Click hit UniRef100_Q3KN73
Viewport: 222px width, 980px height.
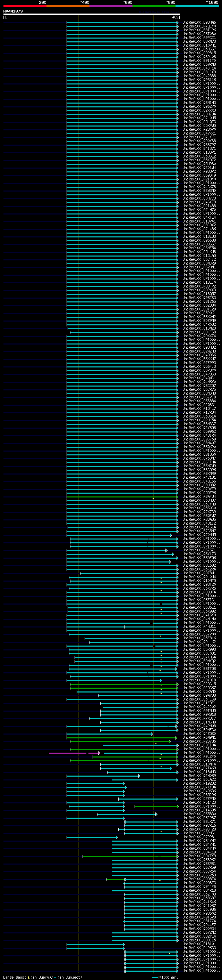(199, 41)
